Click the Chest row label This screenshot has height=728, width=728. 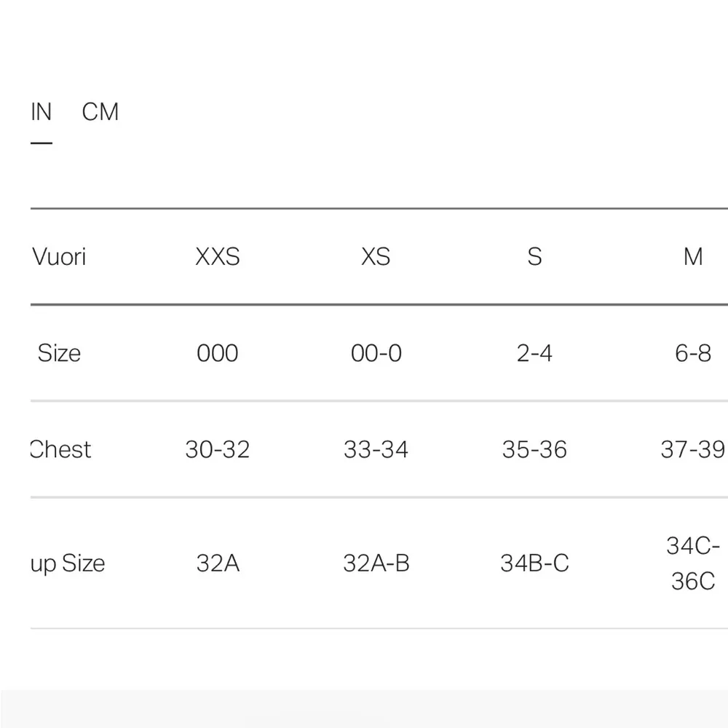tap(61, 449)
